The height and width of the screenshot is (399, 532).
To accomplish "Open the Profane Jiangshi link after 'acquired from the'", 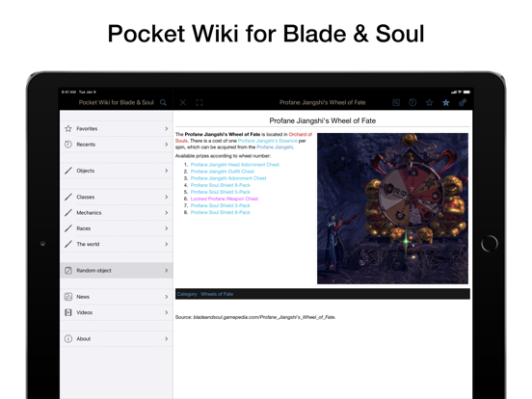I will (x=275, y=147).
